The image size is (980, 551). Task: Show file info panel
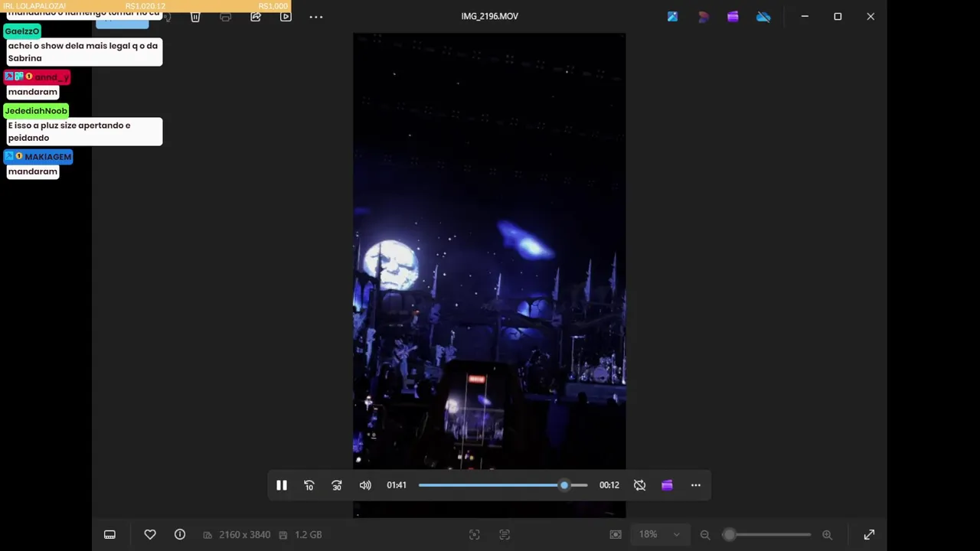point(180,535)
